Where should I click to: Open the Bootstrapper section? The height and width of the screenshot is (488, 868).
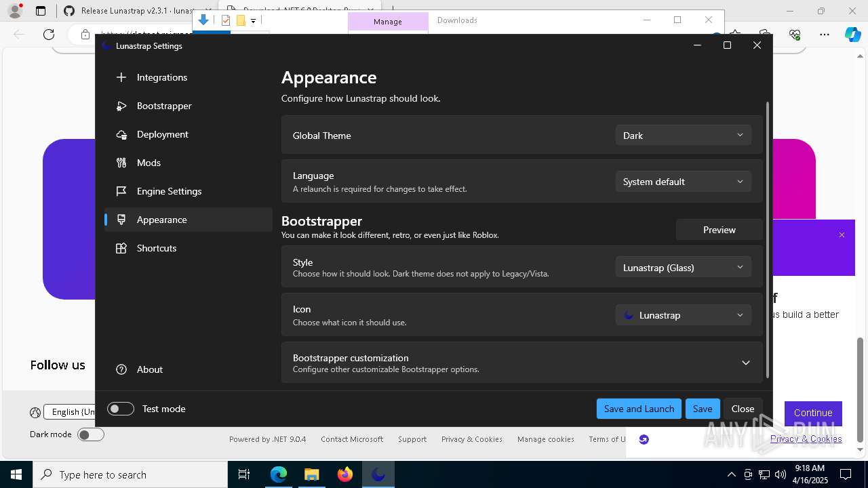[188, 106]
